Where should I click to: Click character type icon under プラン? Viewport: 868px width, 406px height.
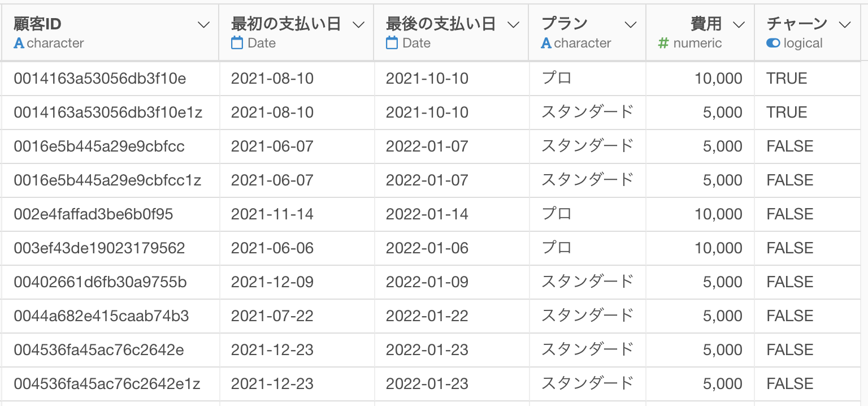click(x=546, y=44)
